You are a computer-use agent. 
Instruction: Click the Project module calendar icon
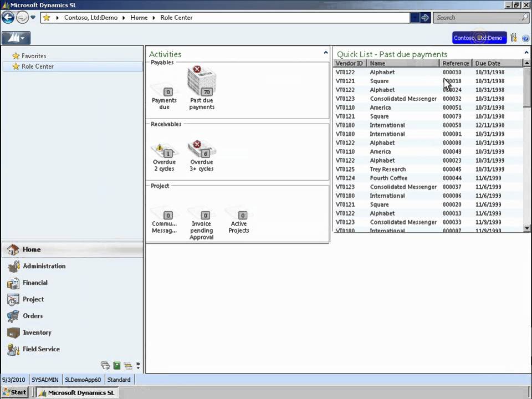[x=13, y=300]
